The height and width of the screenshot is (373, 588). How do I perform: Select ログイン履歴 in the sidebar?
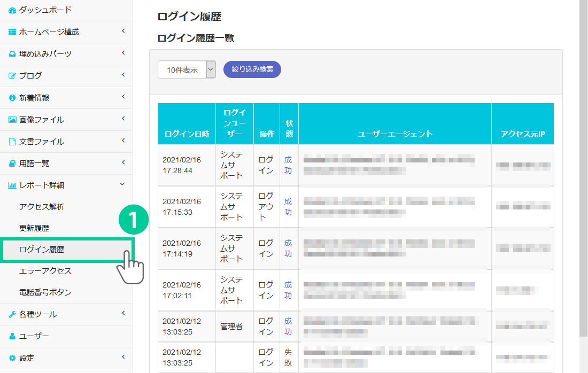[42, 250]
